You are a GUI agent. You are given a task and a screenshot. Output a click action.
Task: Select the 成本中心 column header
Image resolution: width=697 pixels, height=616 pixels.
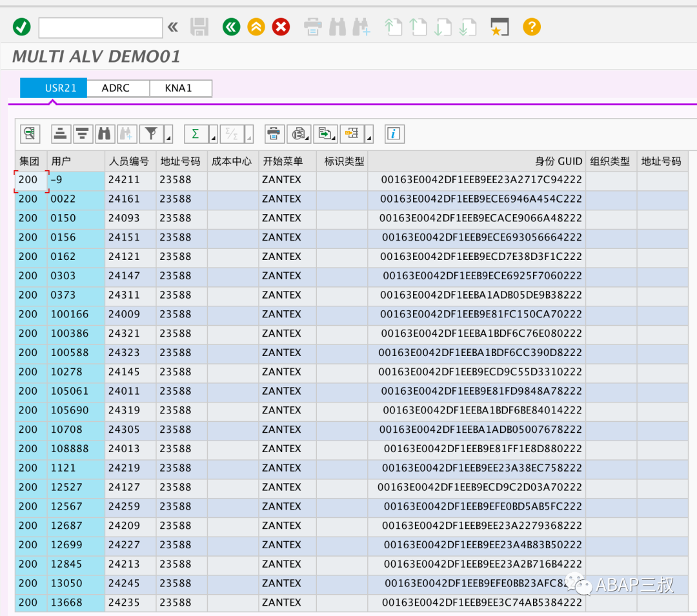coord(233,161)
